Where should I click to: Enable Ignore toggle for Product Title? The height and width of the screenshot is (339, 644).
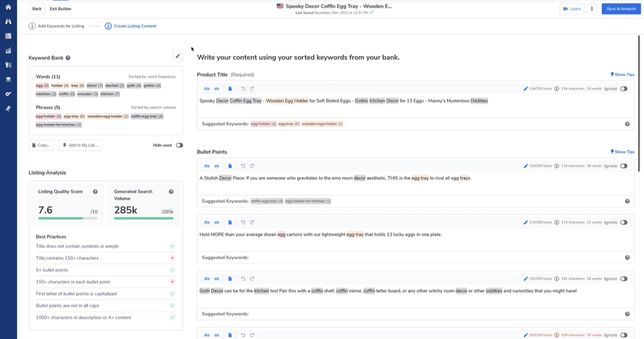click(624, 89)
